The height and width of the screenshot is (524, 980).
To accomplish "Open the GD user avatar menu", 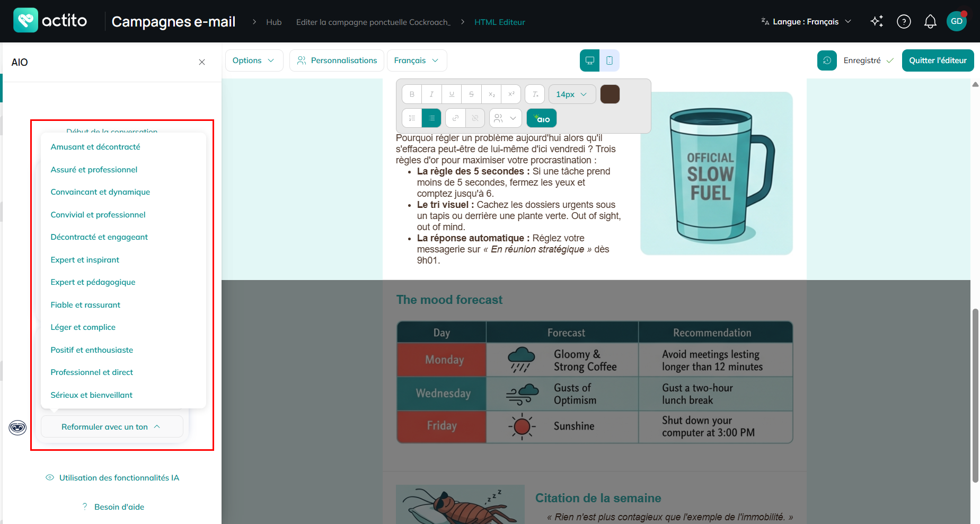I will pos(957,21).
